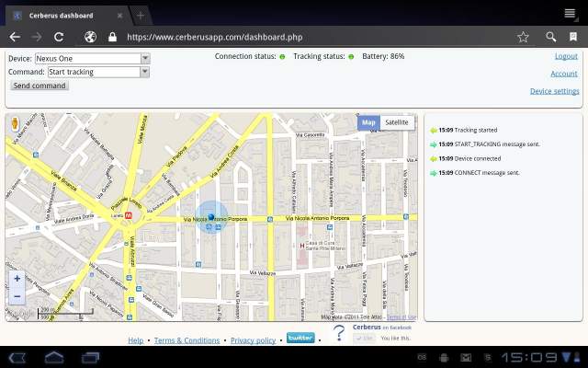Select the Map view button
588x368 pixels.
coord(368,122)
